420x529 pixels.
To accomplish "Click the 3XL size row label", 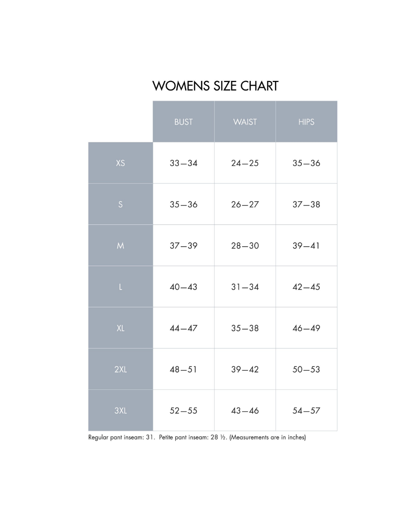I will pos(120,410).
